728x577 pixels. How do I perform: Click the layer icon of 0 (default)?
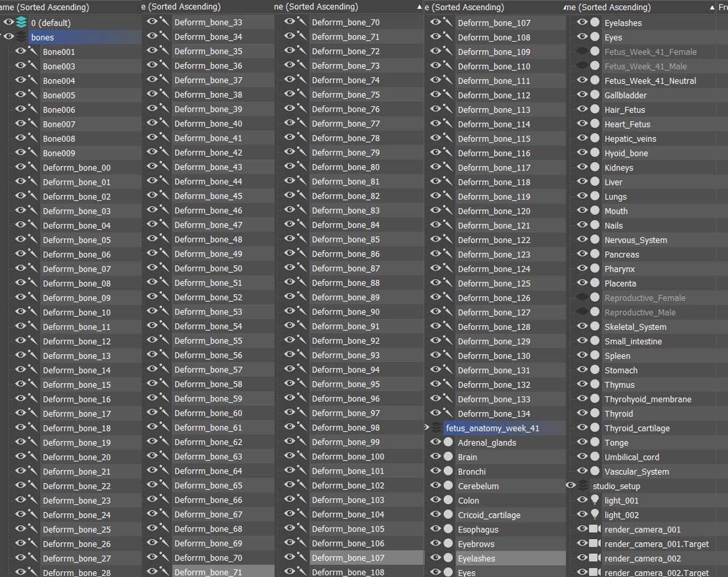click(21, 22)
